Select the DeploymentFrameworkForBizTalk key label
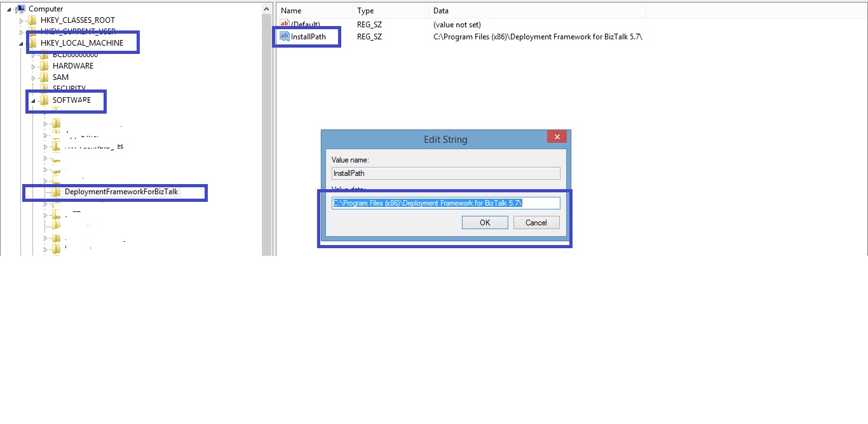This screenshot has height=424, width=868. click(x=121, y=192)
